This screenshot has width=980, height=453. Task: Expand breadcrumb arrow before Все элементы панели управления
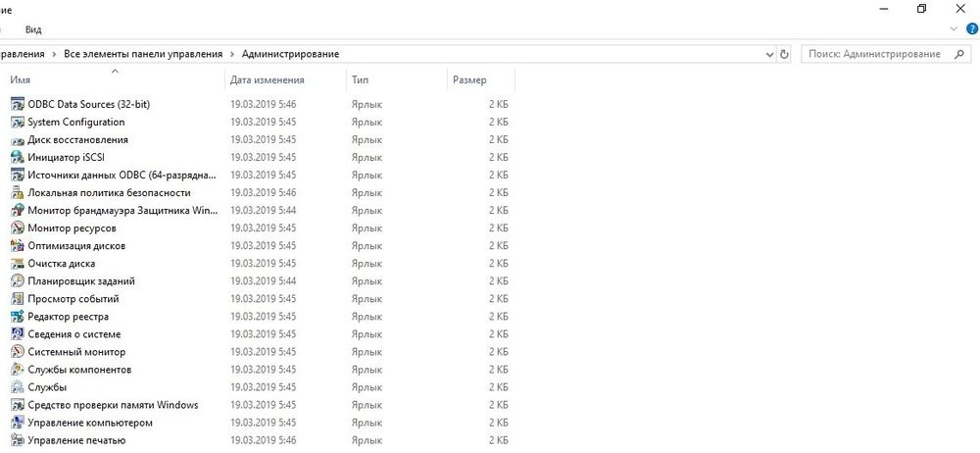pyautogui.click(x=54, y=55)
